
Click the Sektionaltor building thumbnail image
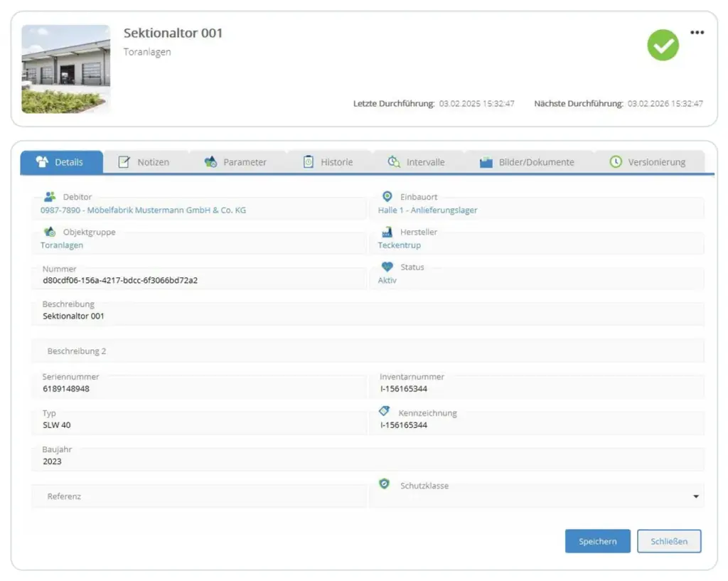tap(65, 69)
